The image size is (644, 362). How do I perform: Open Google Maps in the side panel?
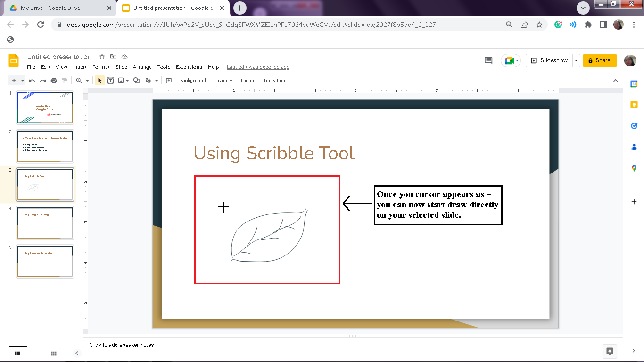click(x=634, y=168)
